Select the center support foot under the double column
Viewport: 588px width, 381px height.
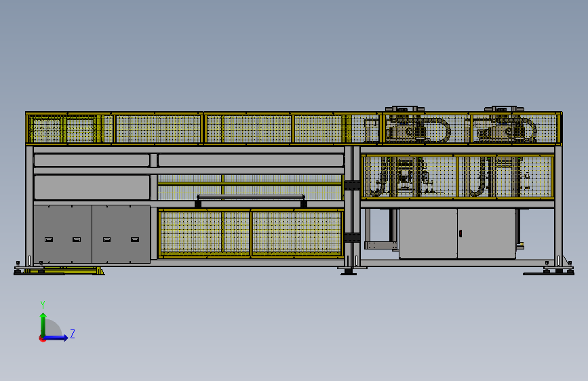(x=349, y=271)
